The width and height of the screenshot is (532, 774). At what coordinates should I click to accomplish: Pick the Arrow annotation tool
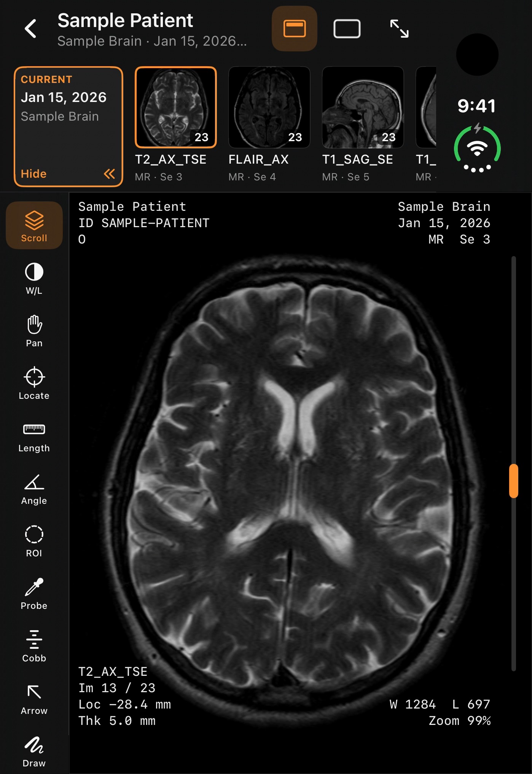click(34, 699)
